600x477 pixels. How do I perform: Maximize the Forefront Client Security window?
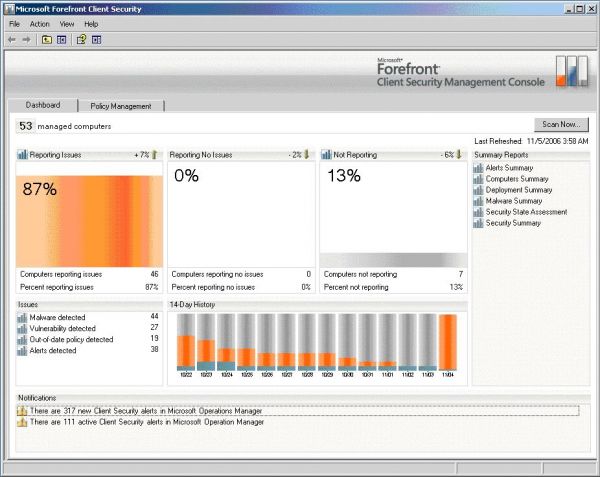pos(580,9)
